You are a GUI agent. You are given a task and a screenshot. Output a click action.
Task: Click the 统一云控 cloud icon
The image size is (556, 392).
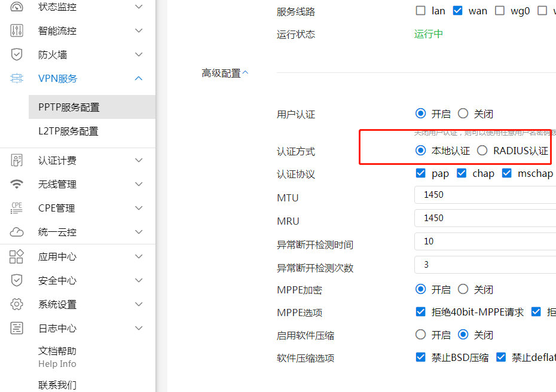tap(17, 232)
